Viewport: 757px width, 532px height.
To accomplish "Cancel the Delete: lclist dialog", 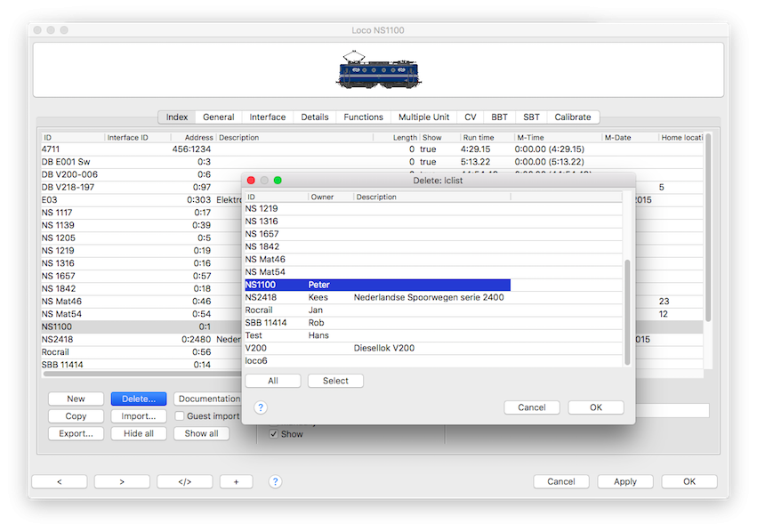I will coord(531,407).
